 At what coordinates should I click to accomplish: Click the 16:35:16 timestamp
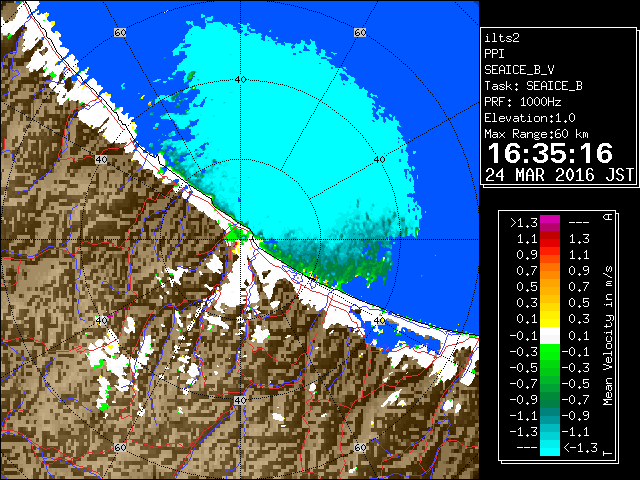pos(550,153)
